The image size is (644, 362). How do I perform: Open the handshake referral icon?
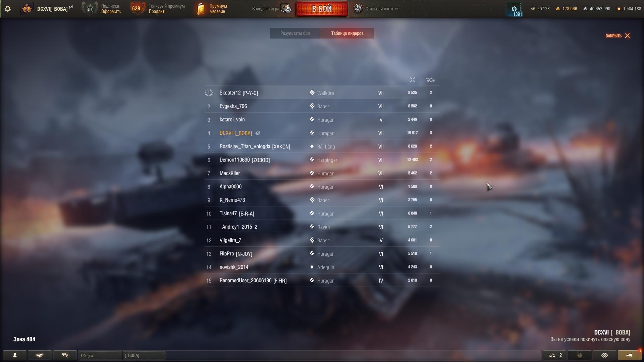40,355
